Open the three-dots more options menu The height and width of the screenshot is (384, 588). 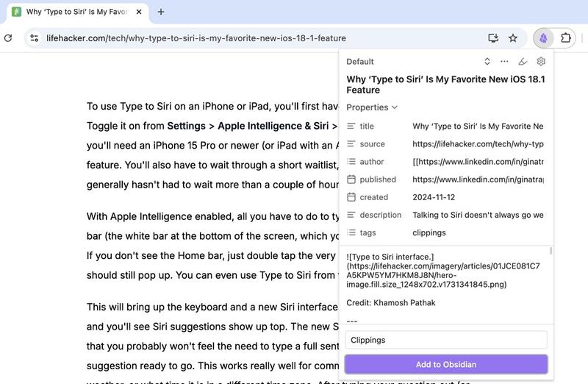[x=504, y=62]
